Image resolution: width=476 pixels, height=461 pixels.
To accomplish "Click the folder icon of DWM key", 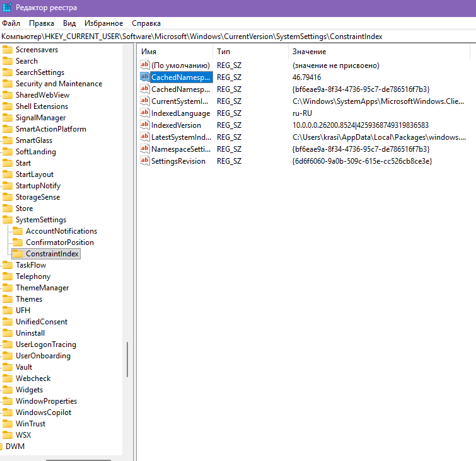I will [1, 447].
